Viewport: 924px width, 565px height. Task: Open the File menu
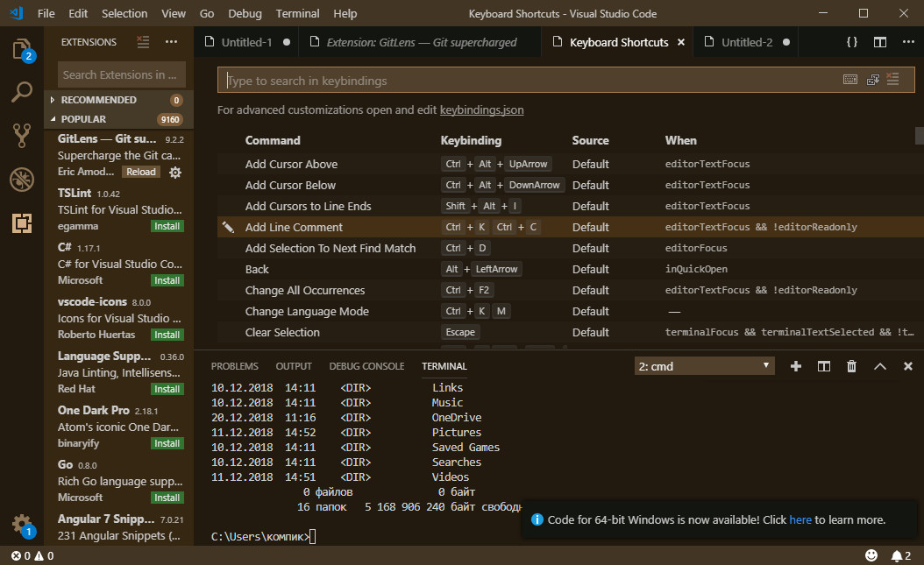(x=46, y=13)
